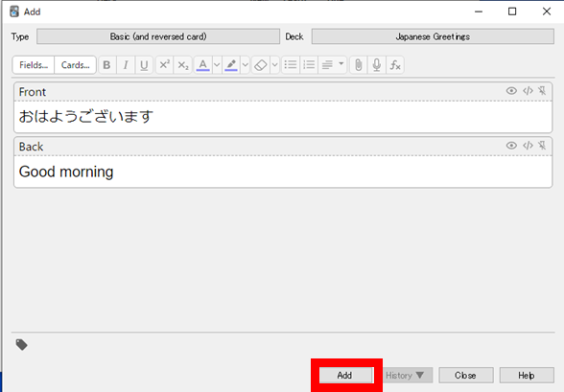Toggle sticky pin on Back field

tap(542, 146)
